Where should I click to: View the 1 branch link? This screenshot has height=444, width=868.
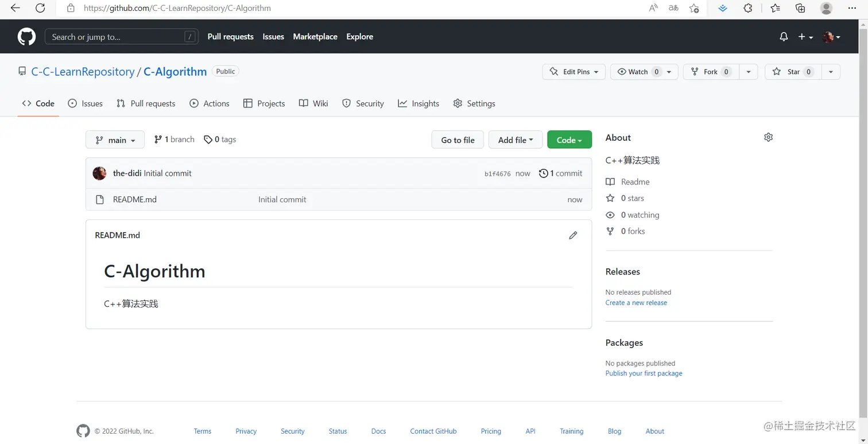pyautogui.click(x=175, y=140)
